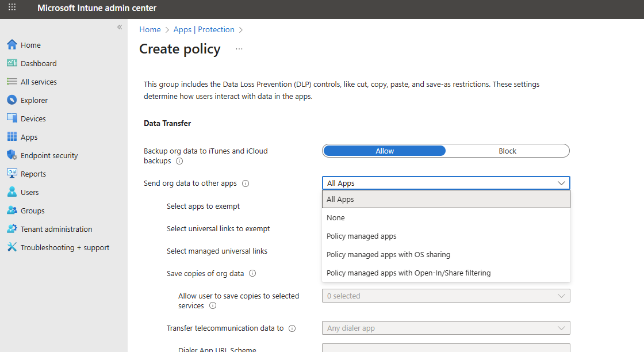644x352 pixels.
Task: Open the app launcher waffle icon
Action: click(12, 7)
